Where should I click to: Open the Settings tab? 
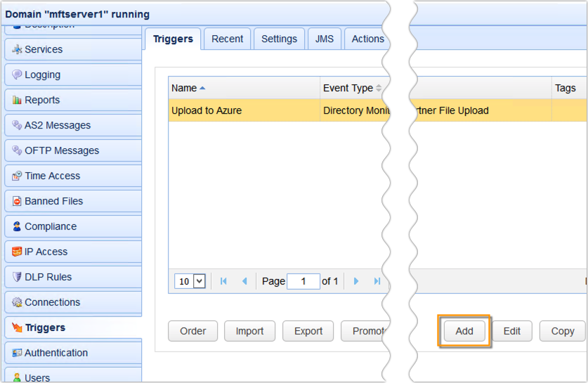coord(279,39)
